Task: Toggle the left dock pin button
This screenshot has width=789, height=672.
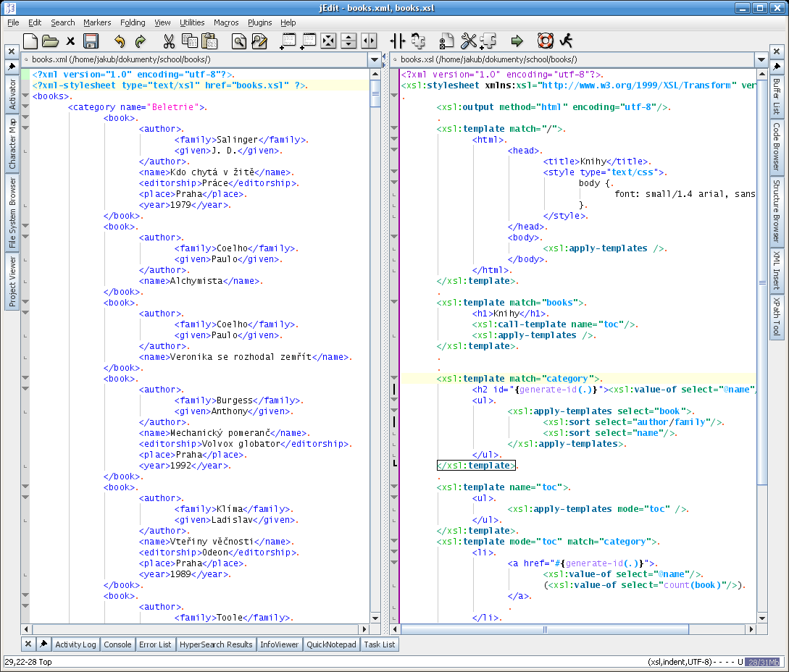Action: (x=12, y=67)
